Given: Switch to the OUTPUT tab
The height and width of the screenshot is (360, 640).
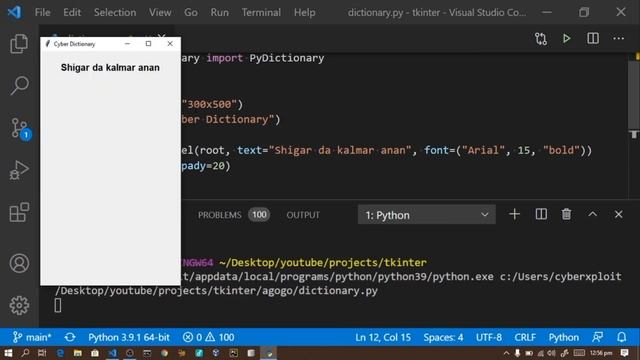Looking at the screenshot, I should [x=303, y=215].
